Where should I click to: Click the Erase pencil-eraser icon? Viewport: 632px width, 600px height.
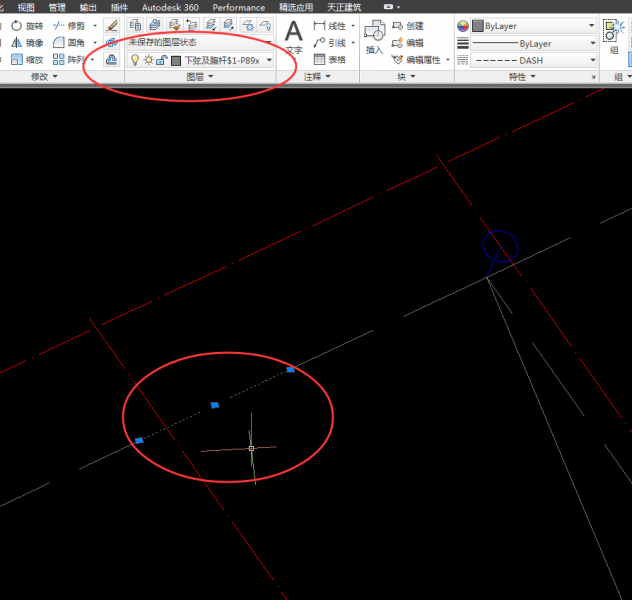[112, 26]
